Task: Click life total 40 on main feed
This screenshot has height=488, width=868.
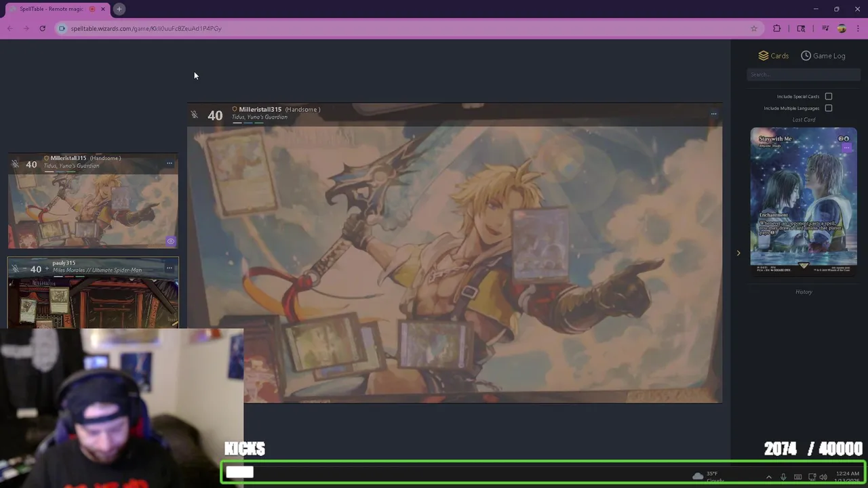Action: [x=215, y=116]
